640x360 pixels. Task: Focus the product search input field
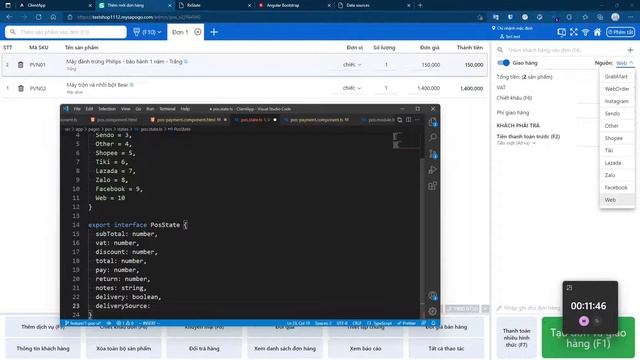(66, 32)
